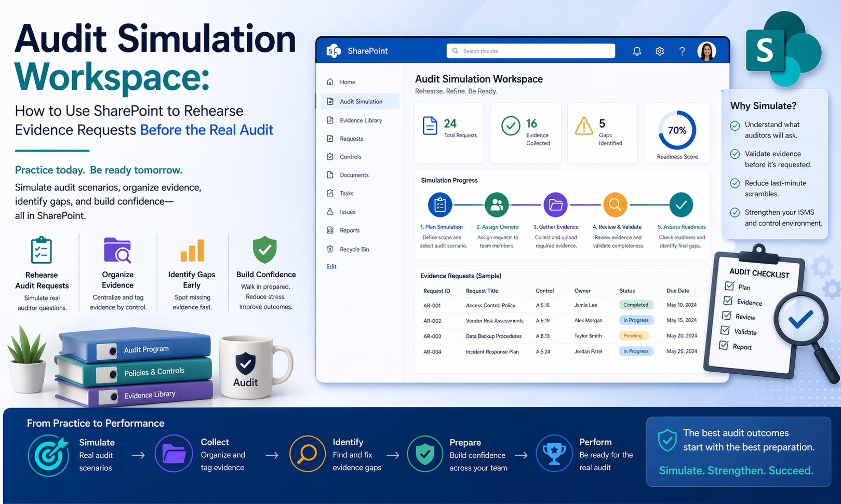The image size is (841, 504).
Task: Click the help question mark icon
Action: [x=682, y=51]
